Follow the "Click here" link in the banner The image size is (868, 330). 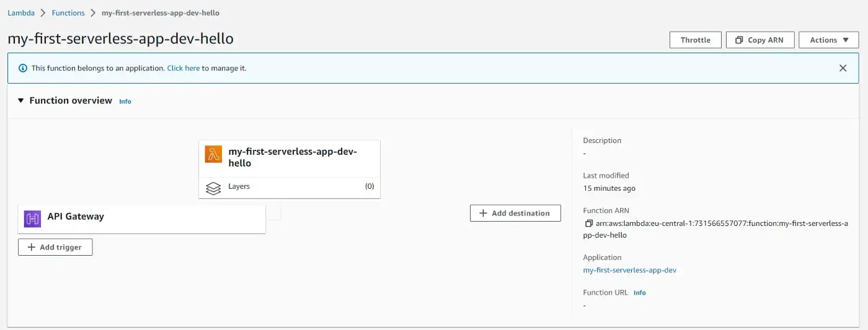point(183,68)
